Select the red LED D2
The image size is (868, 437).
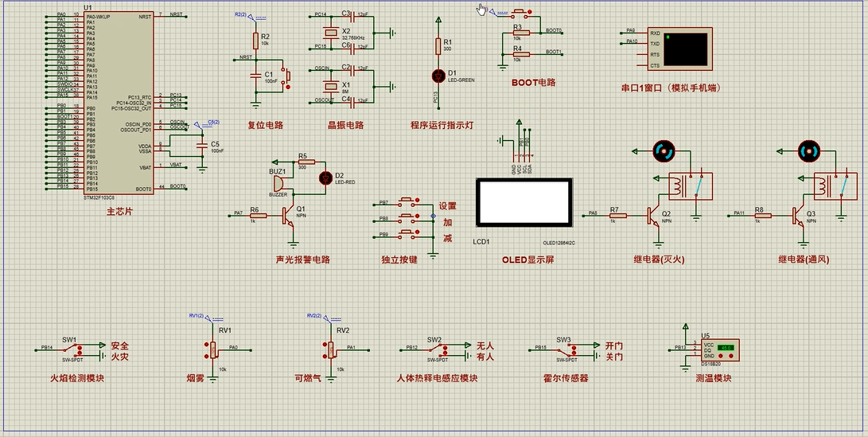coord(325,178)
